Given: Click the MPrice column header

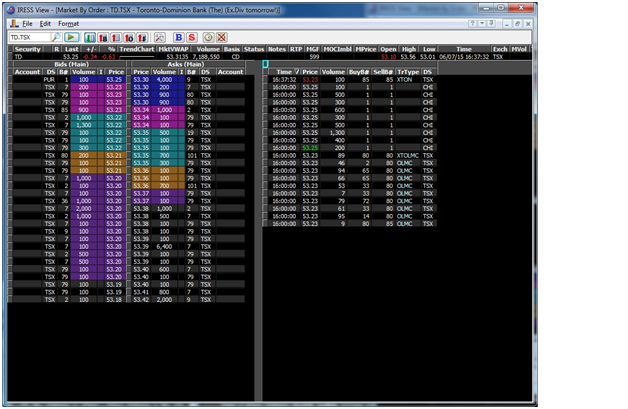Looking at the screenshot, I should [x=366, y=49].
